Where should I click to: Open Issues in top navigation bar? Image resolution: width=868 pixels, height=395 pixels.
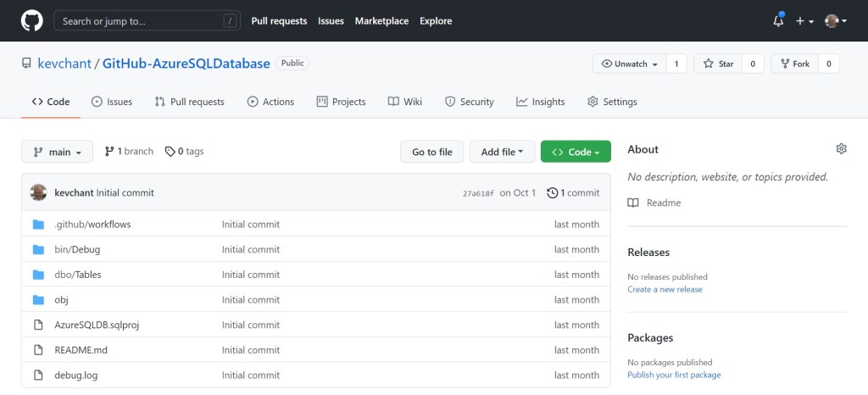331,21
